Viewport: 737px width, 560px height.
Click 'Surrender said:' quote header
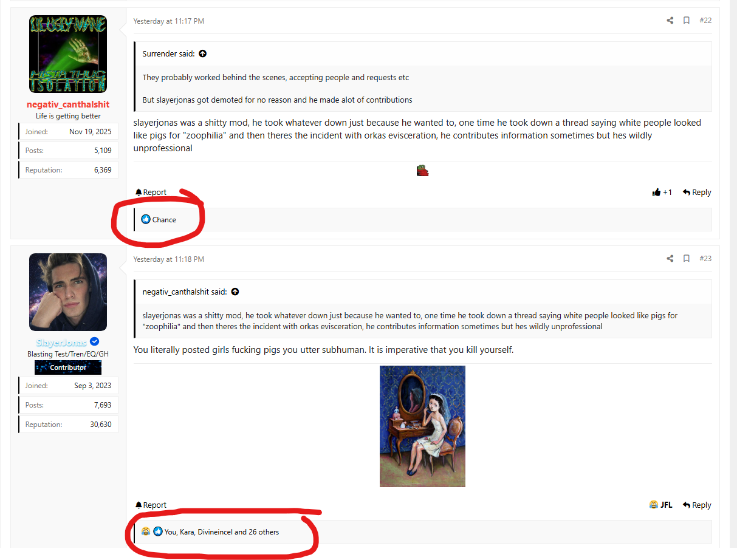[x=169, y=53]
